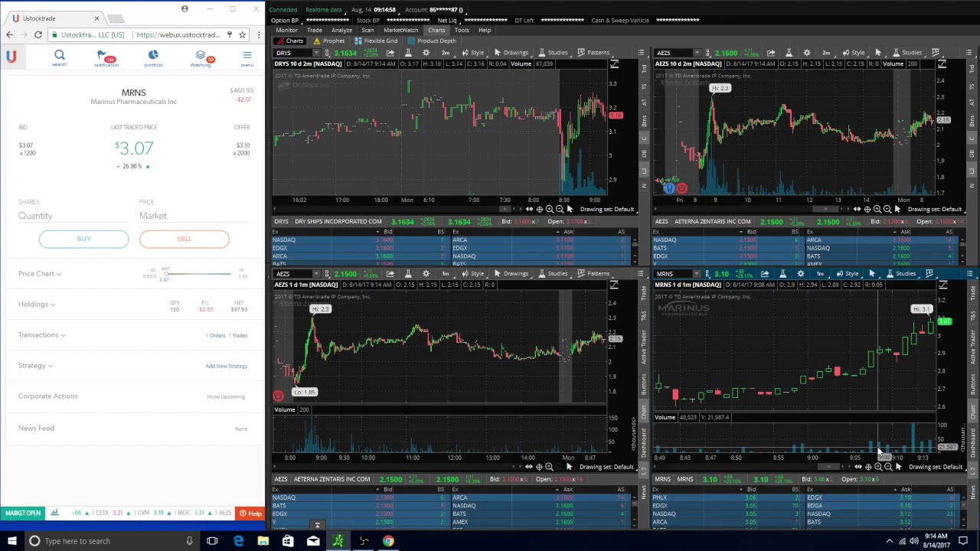
Task: Open Scan menu tab
Action: (x=367, y=31)
